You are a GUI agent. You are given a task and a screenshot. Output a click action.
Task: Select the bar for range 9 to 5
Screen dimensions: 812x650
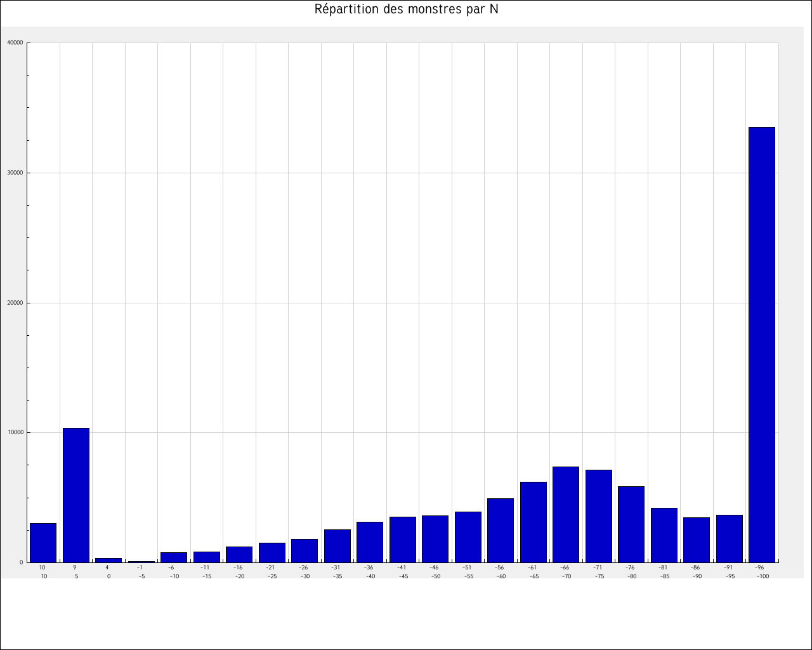click(x=76, y=495)
